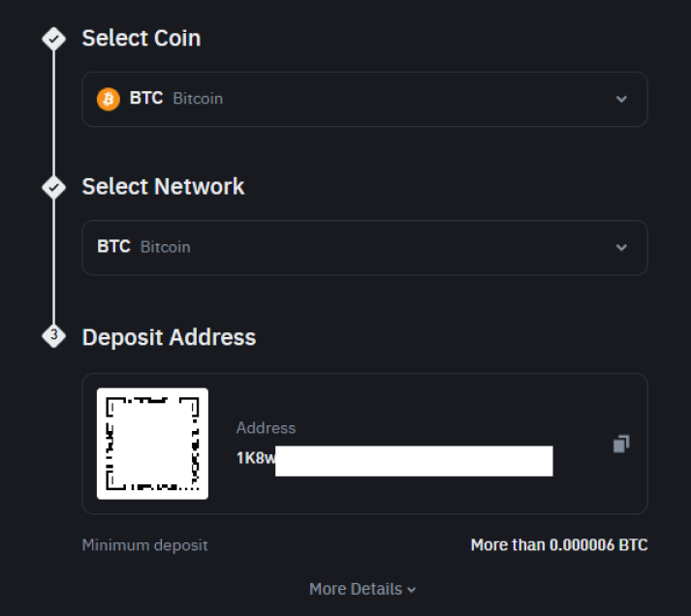Click the Select Network checkmark step marker
691x616 pixels.
pos(53,188)
